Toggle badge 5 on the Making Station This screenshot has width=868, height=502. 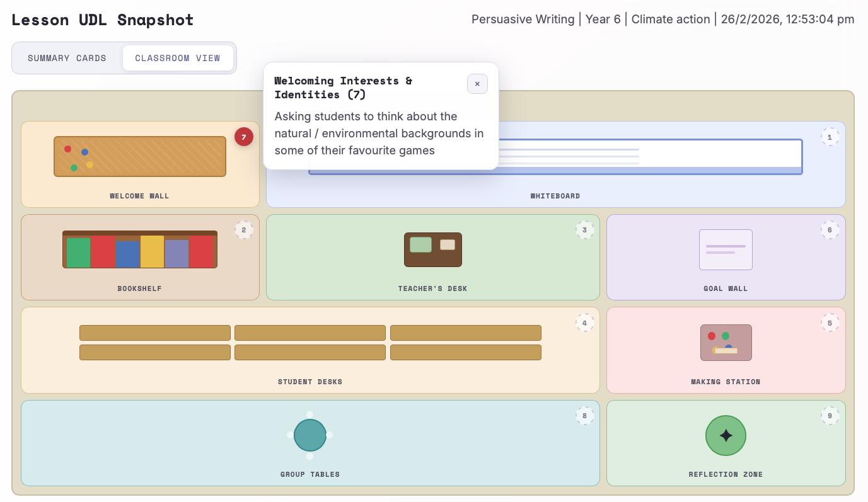pos(830,322)
